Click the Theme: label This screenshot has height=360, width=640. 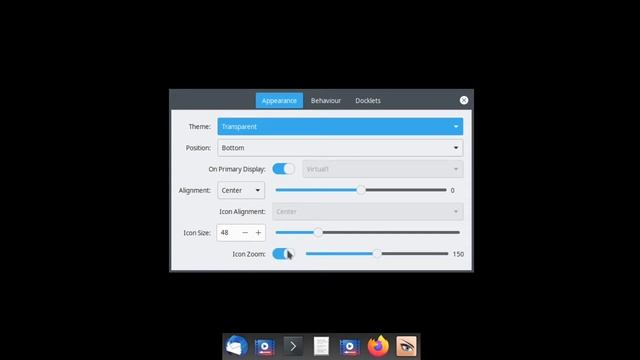(200, 127)
